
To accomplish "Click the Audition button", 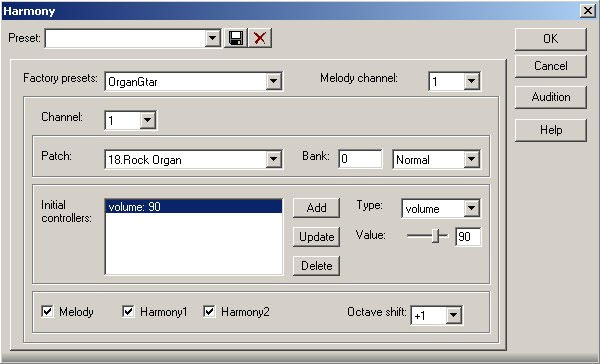I will pyautogui.click(x=550, y=97).
